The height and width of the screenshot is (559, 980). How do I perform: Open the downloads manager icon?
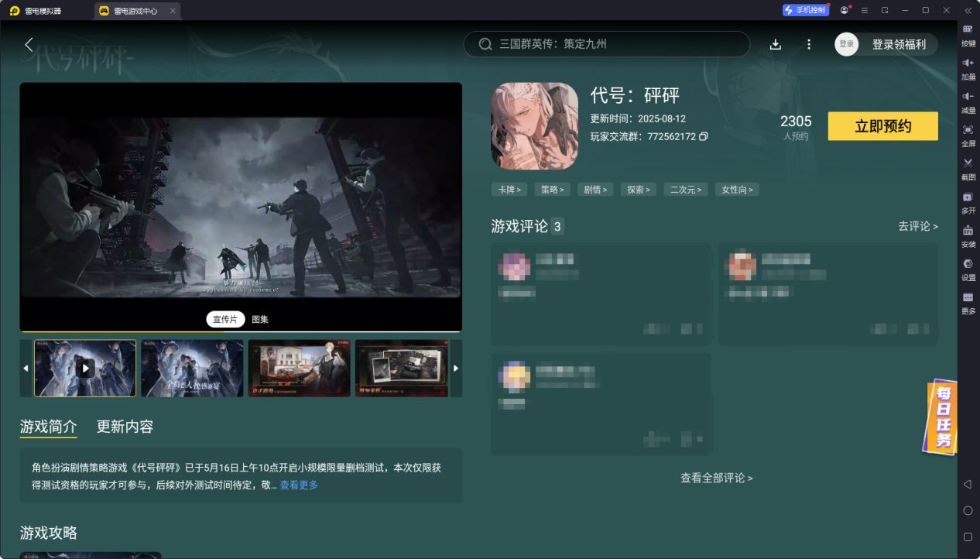[776, 44]
